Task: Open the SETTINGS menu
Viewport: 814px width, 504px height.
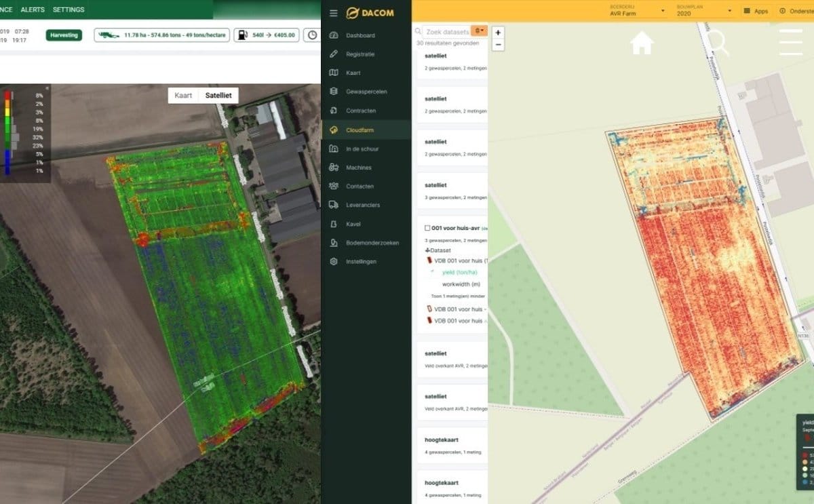Action: tap(69, 10)
